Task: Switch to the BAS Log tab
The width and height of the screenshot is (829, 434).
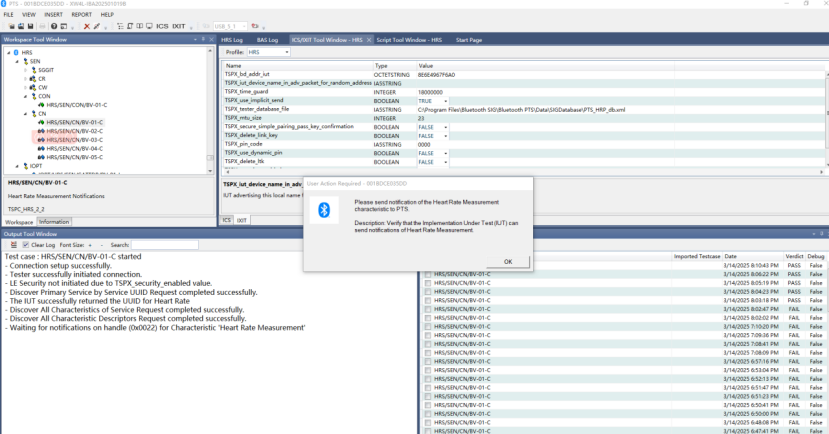Action: 267,40
